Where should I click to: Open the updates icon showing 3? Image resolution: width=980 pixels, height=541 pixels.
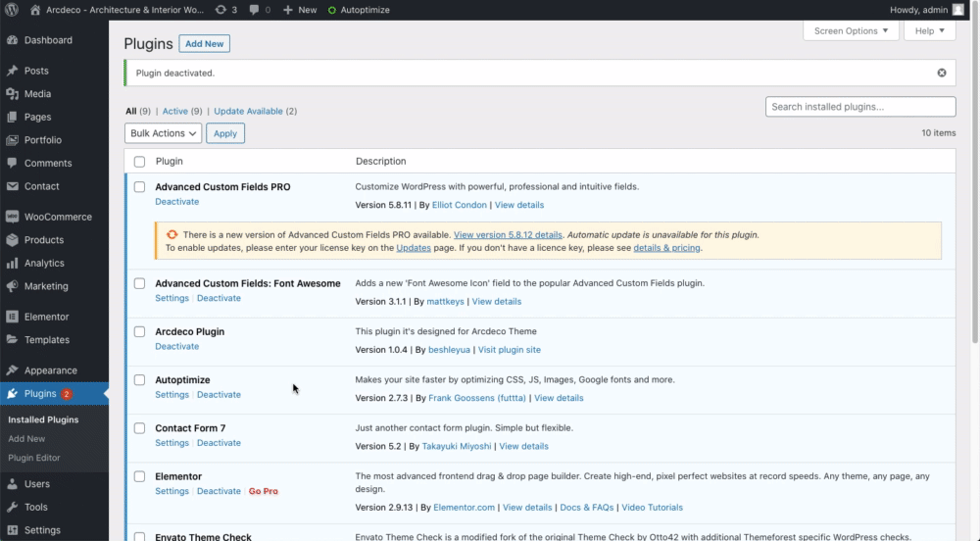[x=220, y=10]
